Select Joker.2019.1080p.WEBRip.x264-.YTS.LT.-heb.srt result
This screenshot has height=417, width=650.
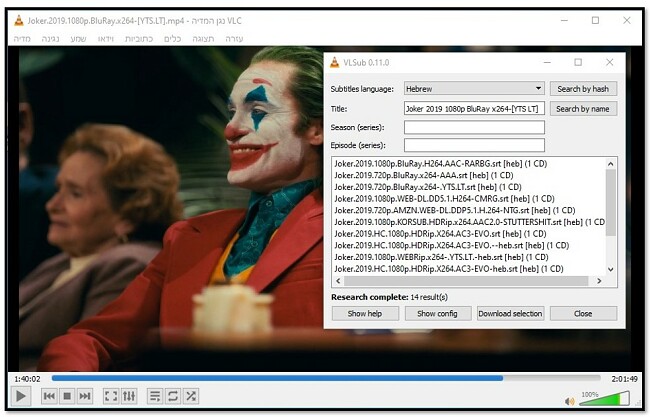click(441, 257)
